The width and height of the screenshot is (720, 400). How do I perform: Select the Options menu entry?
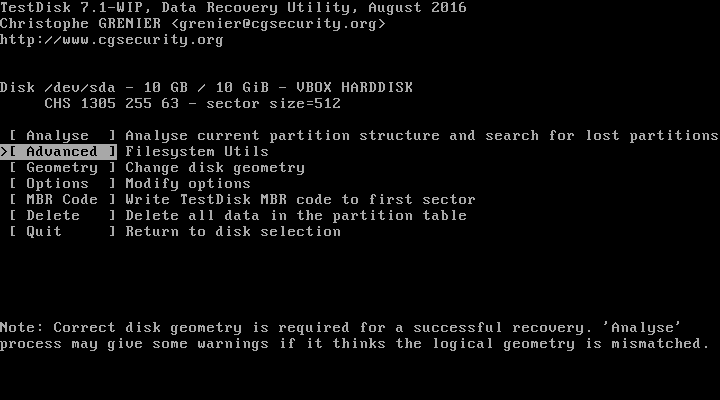[62, 184]
